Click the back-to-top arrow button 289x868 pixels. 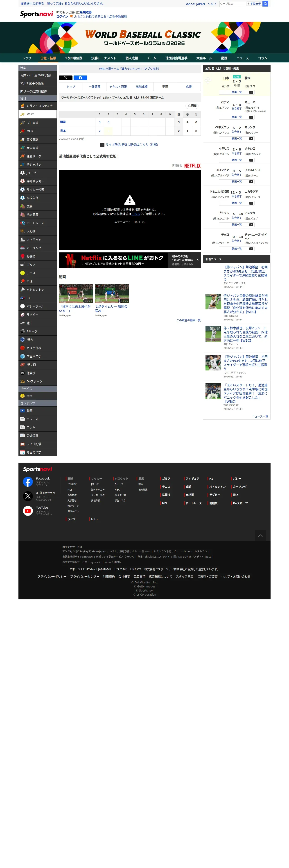tap(260, 536)
